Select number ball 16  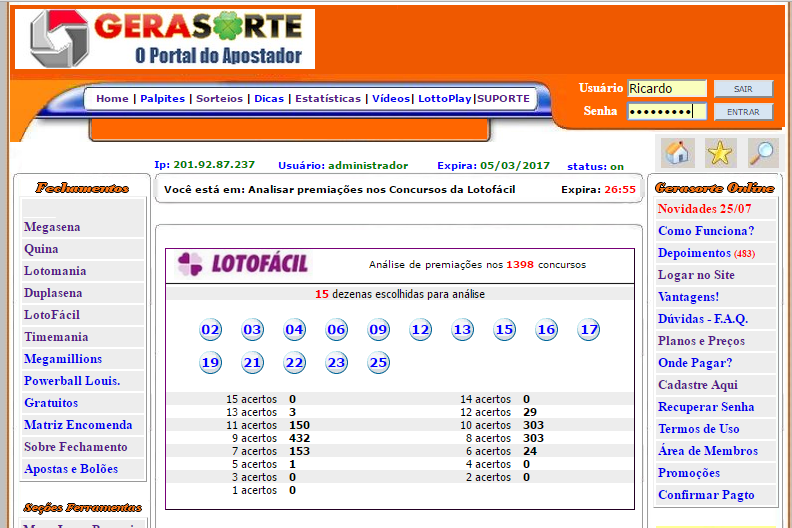point(547,330)
